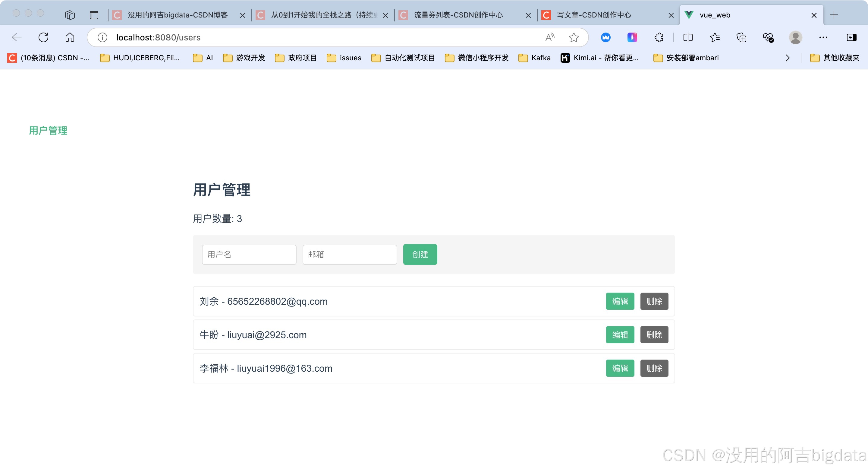Click the 用户管理 navigation link
The height and width of the screenshot is (470, 868).
(x=48, y=131)
